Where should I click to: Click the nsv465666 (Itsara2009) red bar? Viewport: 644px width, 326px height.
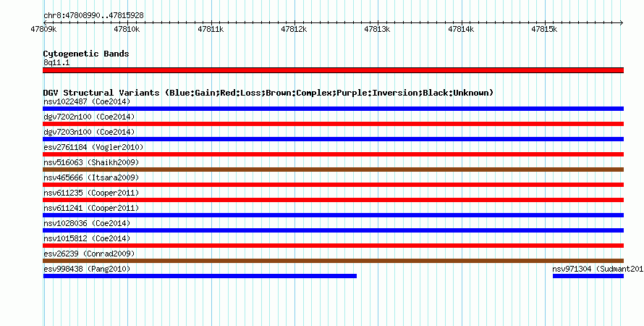333,185
